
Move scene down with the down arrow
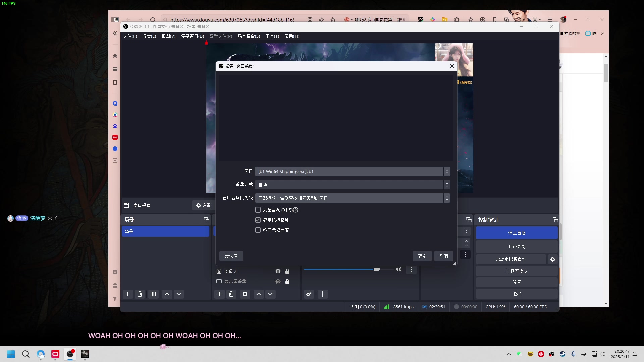(179, 294)
